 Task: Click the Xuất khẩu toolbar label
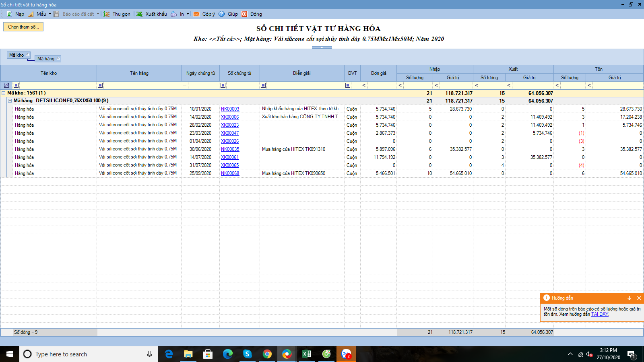(x=156, y=14)
